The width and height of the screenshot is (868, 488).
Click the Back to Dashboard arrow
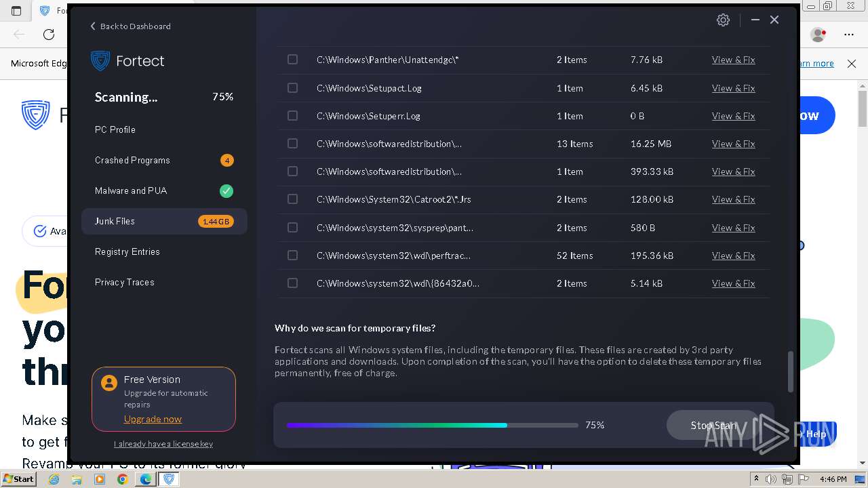(93, 26)
